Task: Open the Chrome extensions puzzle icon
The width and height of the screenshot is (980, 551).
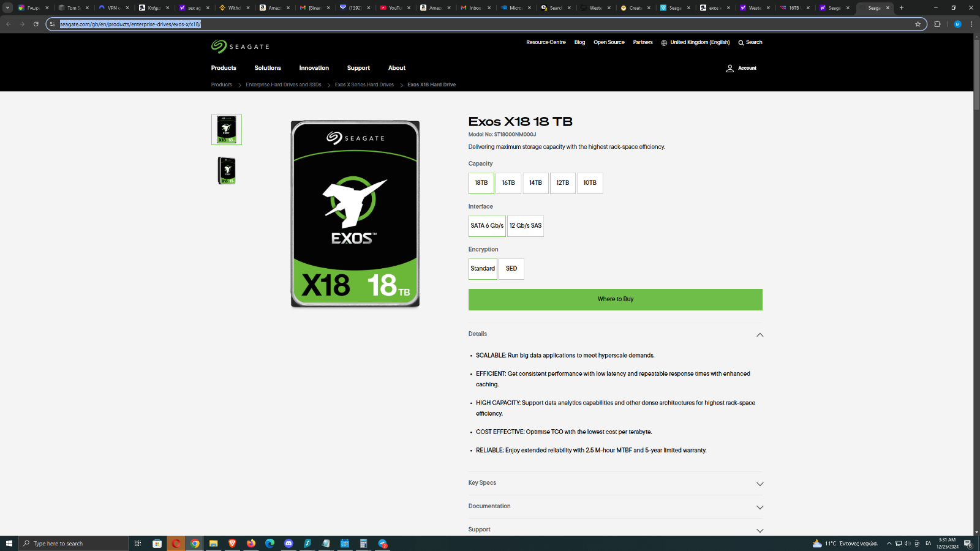Action: [937, 24]
